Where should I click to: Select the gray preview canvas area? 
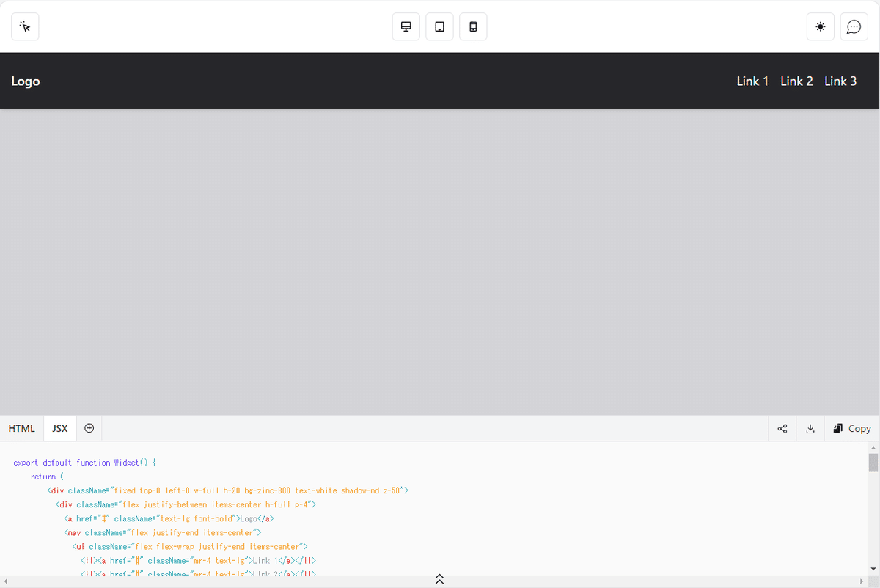pyautogui.click(x=440, y=264)
